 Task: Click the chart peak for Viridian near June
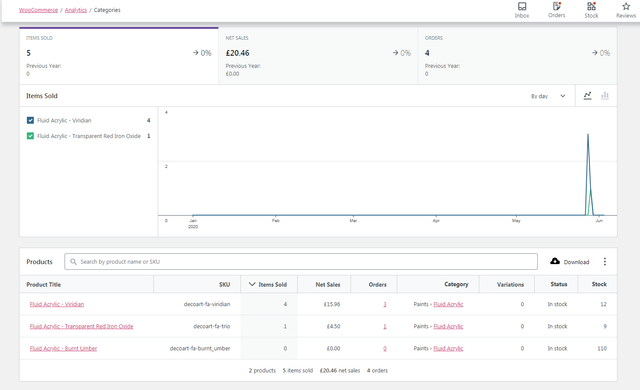tap(588, 135)
